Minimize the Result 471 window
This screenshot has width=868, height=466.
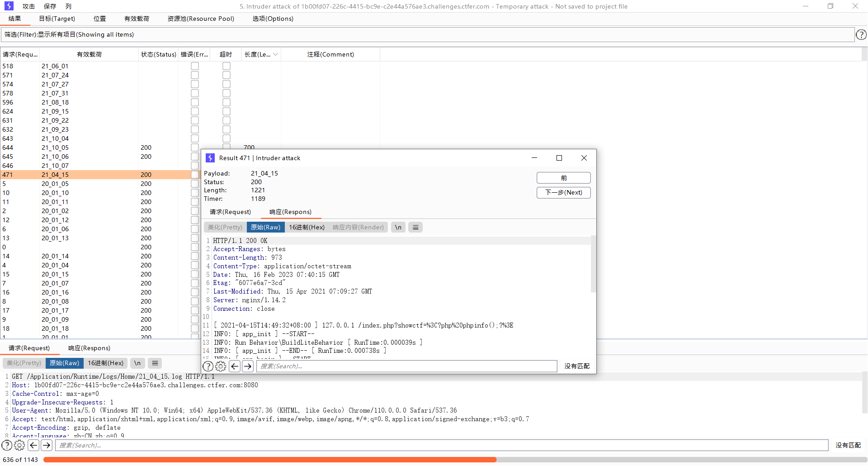pyautogui.click(x=534, y=158)
